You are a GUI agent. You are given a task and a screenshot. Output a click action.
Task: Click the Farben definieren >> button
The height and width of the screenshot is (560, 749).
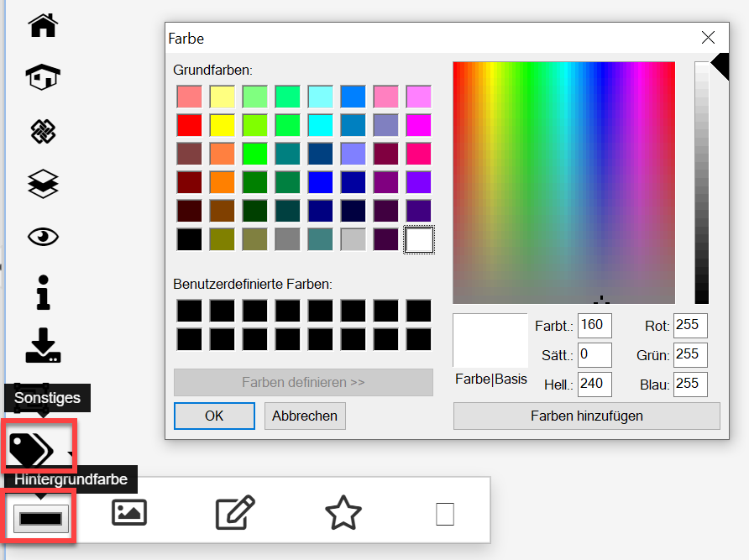303,382
